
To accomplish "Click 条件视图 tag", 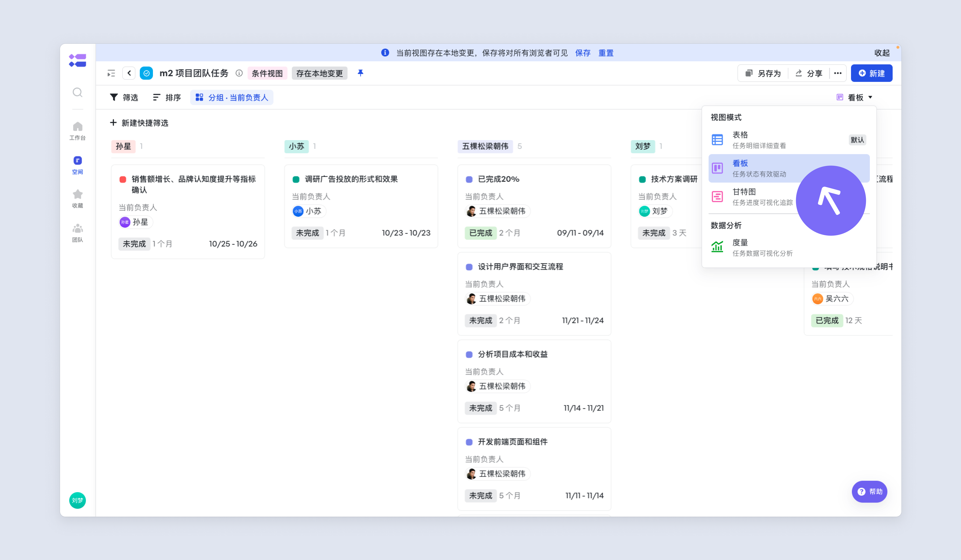I will (267, 73).
